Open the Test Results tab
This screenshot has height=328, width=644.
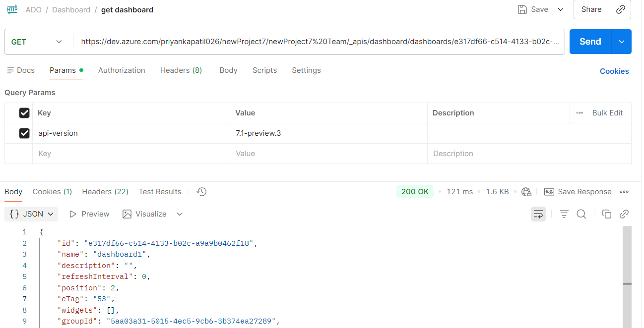tap(160, 191)
